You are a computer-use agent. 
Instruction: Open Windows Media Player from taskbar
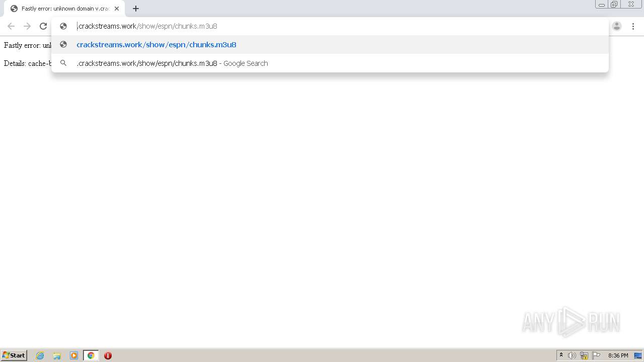pyautogui.click(x=74, y=355)
